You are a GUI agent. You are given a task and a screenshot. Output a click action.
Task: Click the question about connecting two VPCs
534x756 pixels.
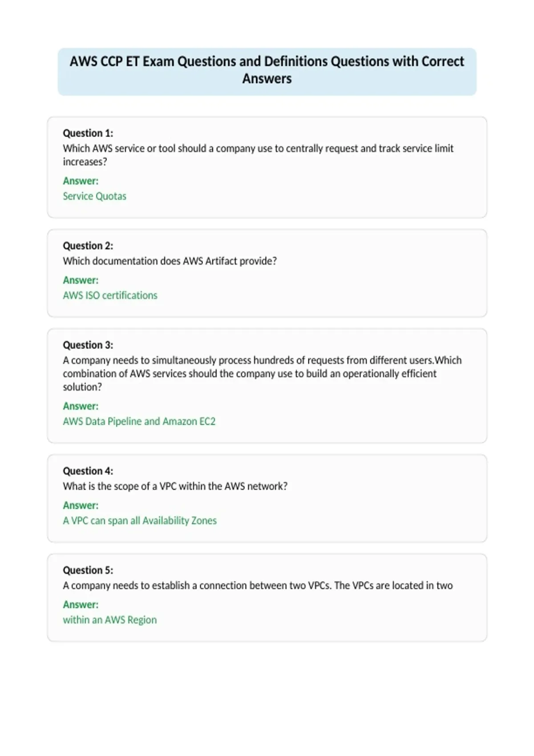(x=258, y=585)
